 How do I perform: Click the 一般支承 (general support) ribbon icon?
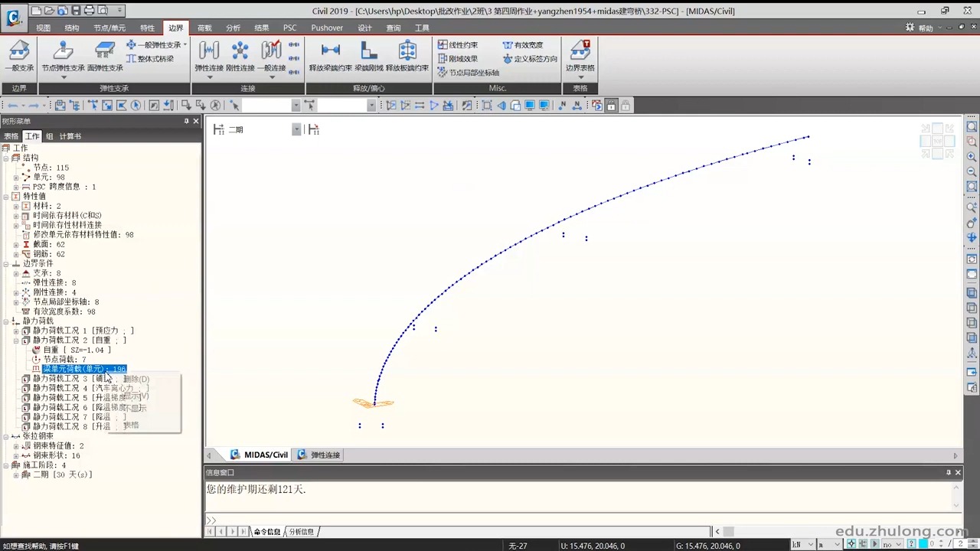pos(19,56)
